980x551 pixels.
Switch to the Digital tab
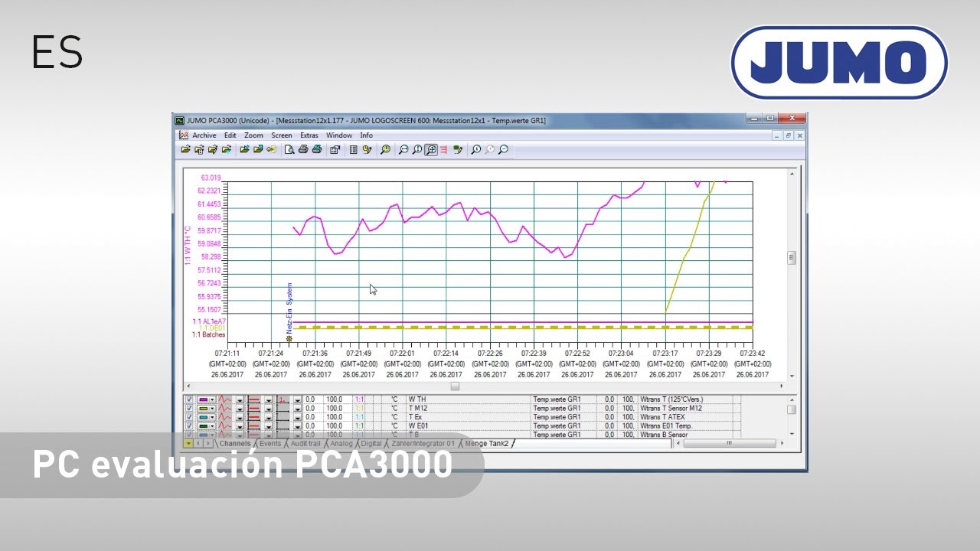(x=371, y=444)
